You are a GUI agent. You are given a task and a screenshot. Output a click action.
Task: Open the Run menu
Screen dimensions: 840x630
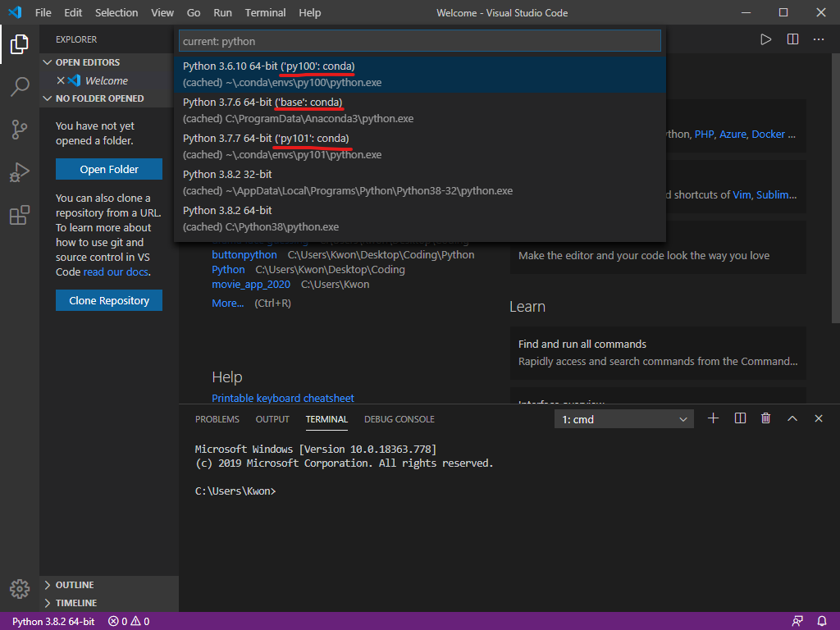pos(222,12)
